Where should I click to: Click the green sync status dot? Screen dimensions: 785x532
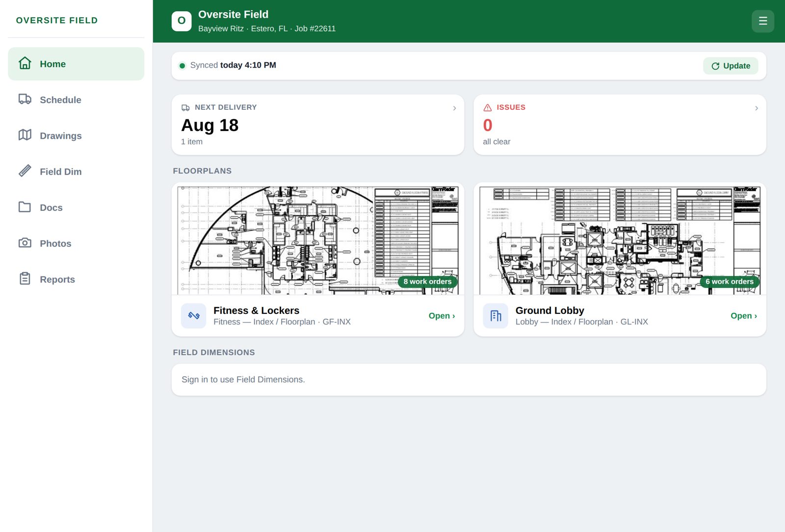click(x=182, y=66)
